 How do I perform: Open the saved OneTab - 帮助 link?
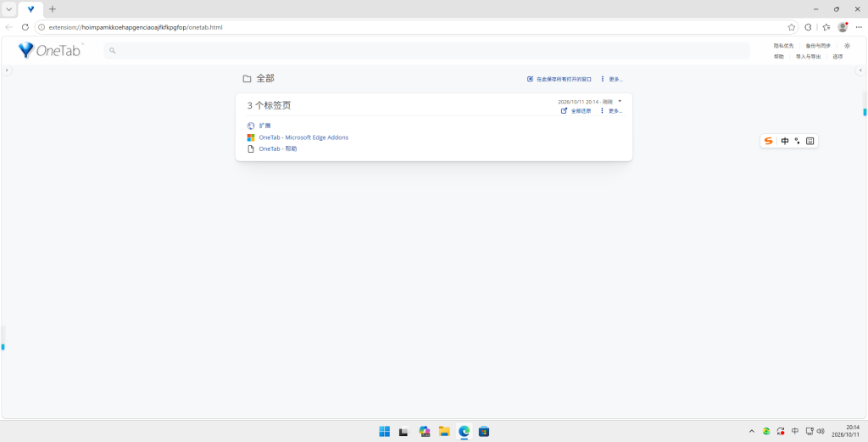278,149
